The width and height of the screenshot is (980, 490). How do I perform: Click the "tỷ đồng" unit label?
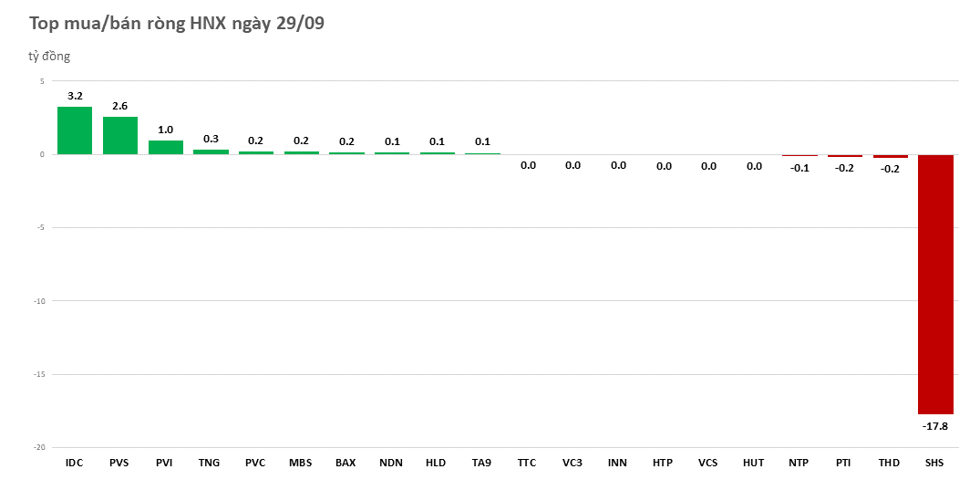[49, 57]
